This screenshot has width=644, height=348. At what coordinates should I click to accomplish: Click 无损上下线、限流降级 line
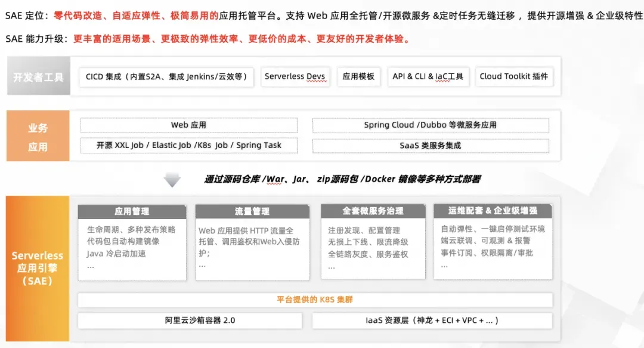click(x=368, y=242)
